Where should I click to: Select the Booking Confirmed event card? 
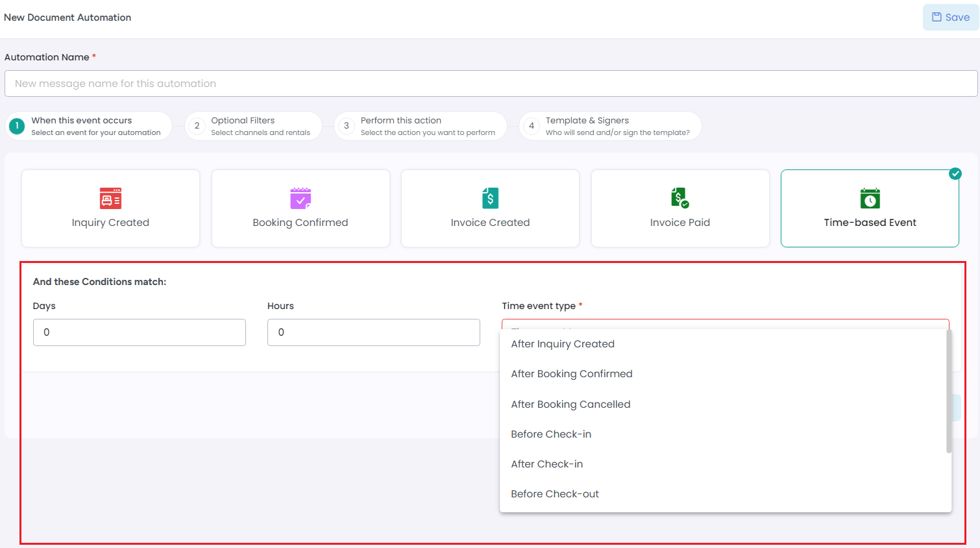point(300,208)
